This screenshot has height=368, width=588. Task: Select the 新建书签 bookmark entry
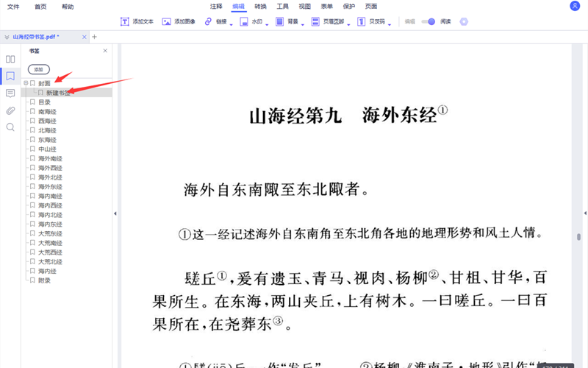click(x=59, y=93)
